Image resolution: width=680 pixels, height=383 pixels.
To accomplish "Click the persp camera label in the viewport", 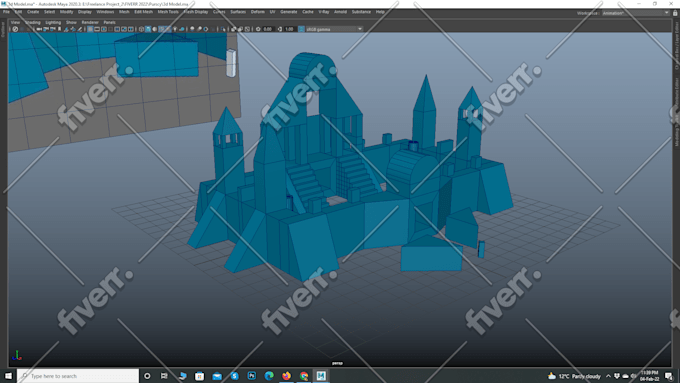I will [x=337, y=363].
